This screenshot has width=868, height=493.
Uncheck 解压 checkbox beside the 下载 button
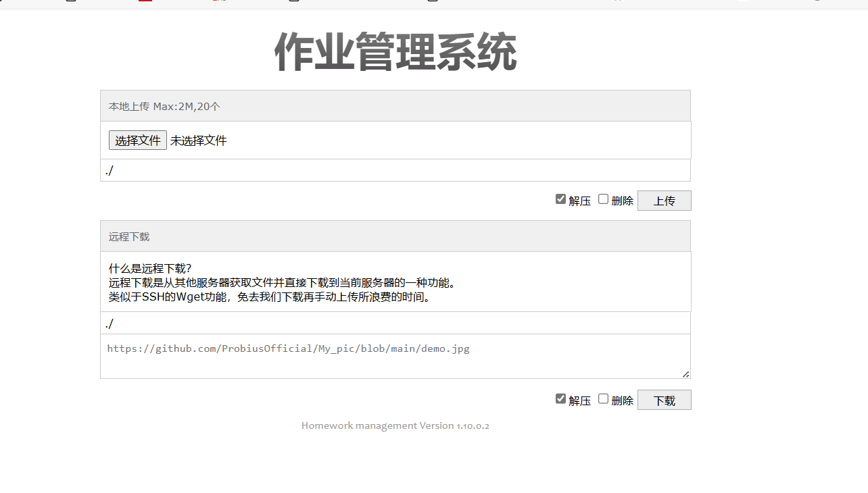tap(560, 398)
